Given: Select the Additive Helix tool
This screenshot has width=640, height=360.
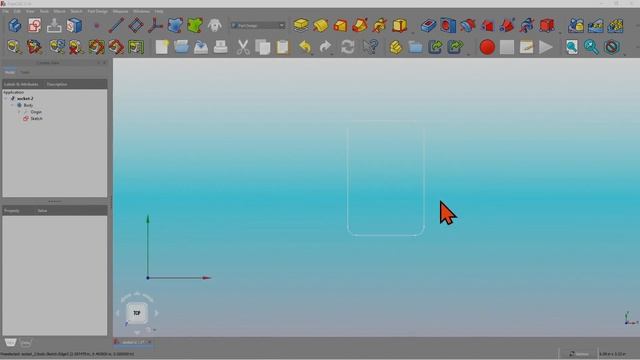Looking at the screenshot, I should [x=379, y=25].
